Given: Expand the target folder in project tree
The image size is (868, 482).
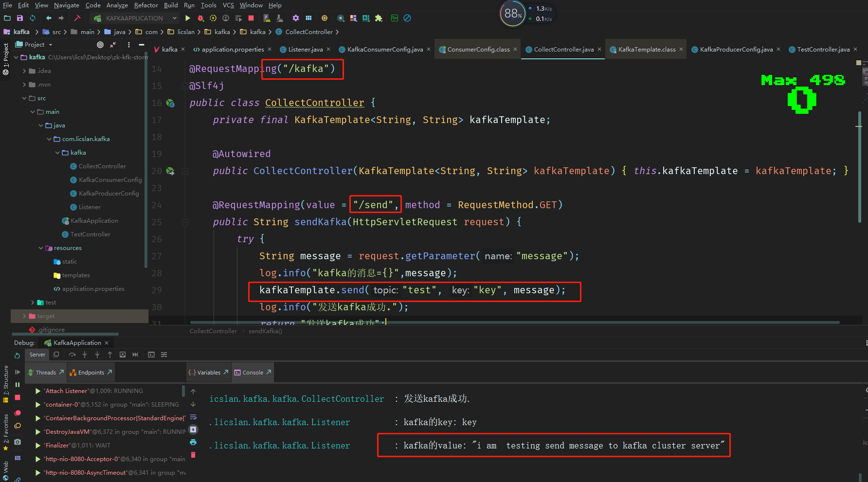Looking at the screenshot, I should pos(24,316).
